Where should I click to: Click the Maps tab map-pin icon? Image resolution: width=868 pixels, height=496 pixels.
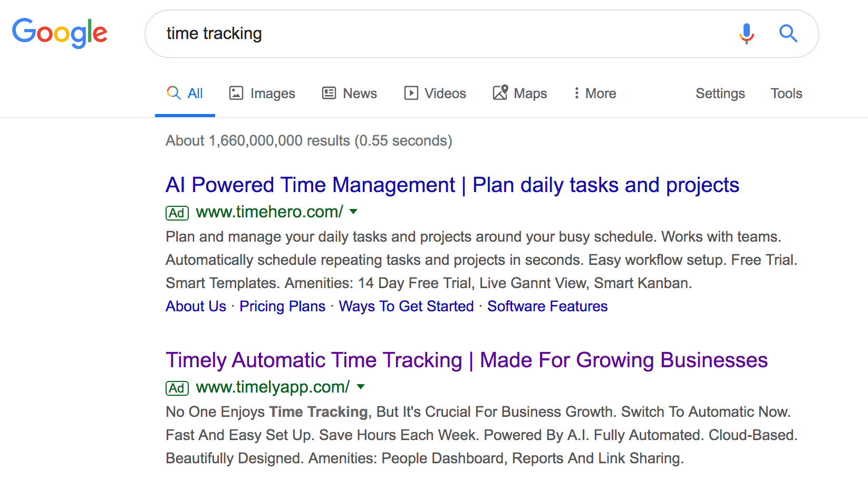click(x=500, y=92)
